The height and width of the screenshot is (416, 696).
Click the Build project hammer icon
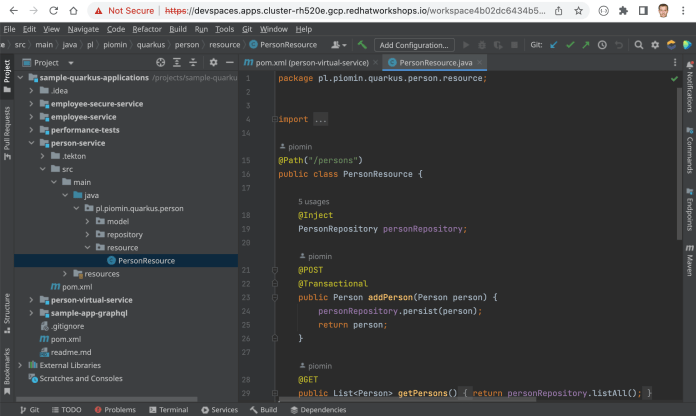coord(361,45)
